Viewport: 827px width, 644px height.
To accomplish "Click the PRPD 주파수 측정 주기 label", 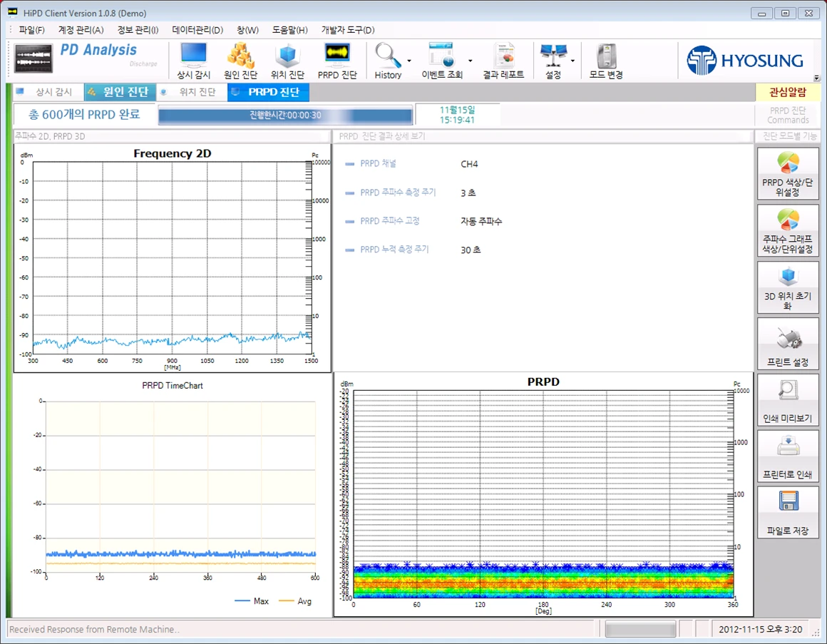I will 398,193.
